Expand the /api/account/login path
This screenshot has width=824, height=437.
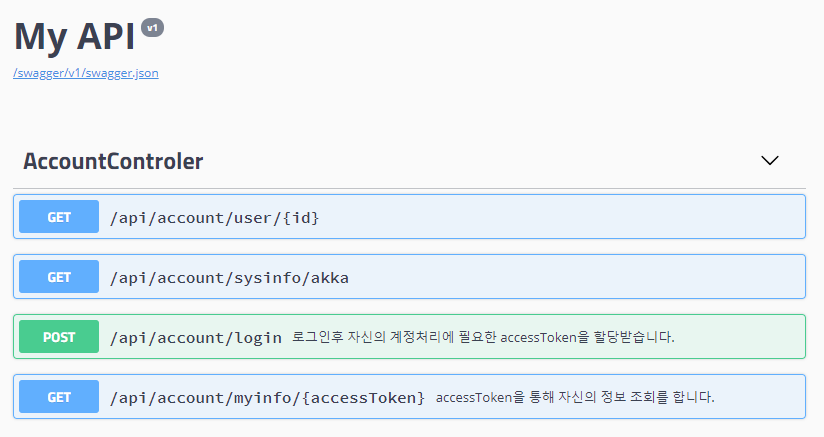(x=196, y=337)
